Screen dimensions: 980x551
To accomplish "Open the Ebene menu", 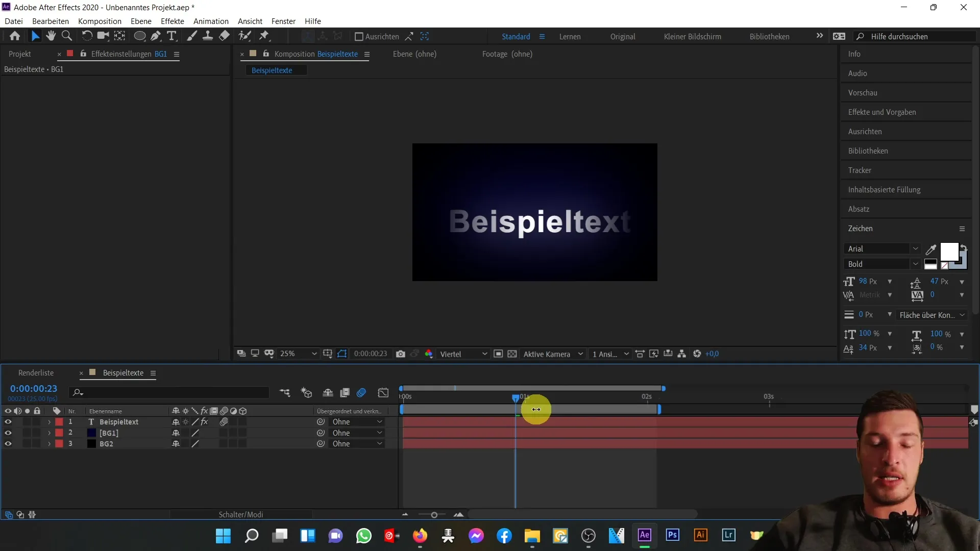I will pyautogui.click(x=141, y=21).
